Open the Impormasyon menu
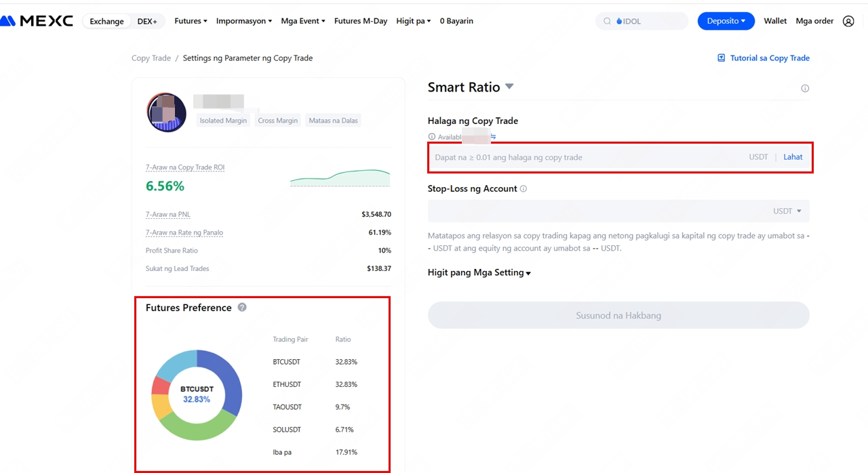868x473 pixels. click(243, 21)
